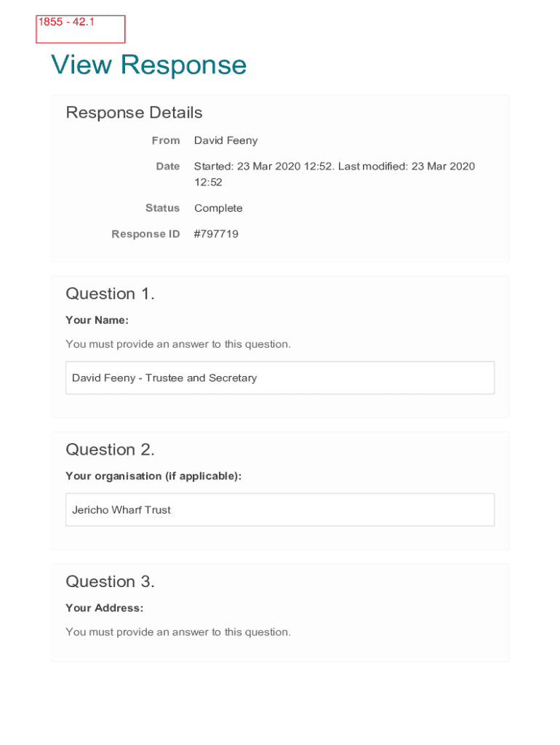Click the Your Address: label
Image resolution: width=560 pixels, height=745 pixels.
[x=104, y=608]
